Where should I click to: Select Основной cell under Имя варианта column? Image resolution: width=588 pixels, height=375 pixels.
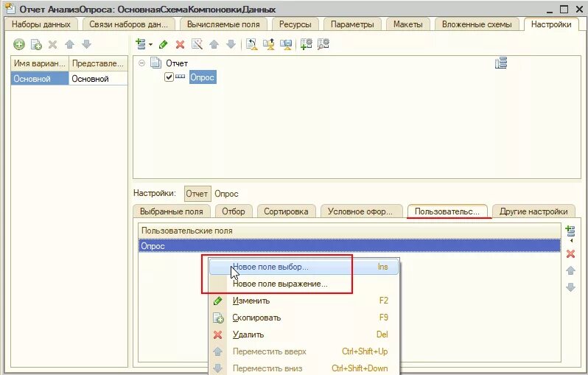40,79
